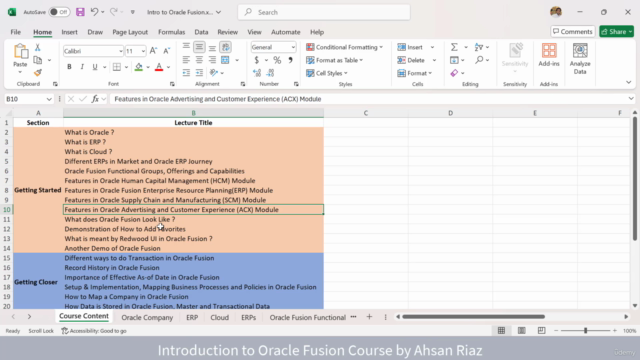Click the horizontal scrollbar thumb
Image resolution: width=640 pixels, height=360 pixels.
pos(473,317)
